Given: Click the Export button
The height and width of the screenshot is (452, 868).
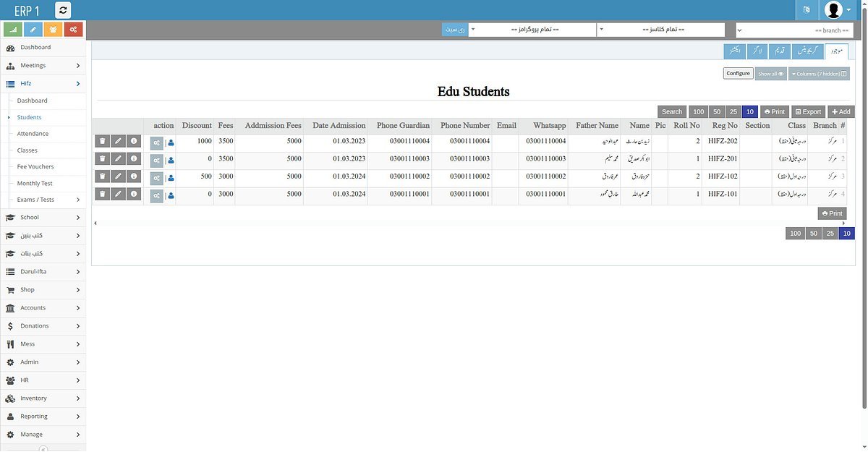Looking at the screenshot, I should click(808, 111).
